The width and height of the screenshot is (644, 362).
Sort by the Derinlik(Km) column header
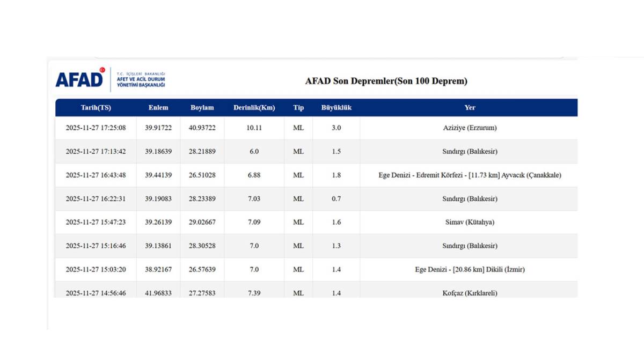click(x=254, y=108)
